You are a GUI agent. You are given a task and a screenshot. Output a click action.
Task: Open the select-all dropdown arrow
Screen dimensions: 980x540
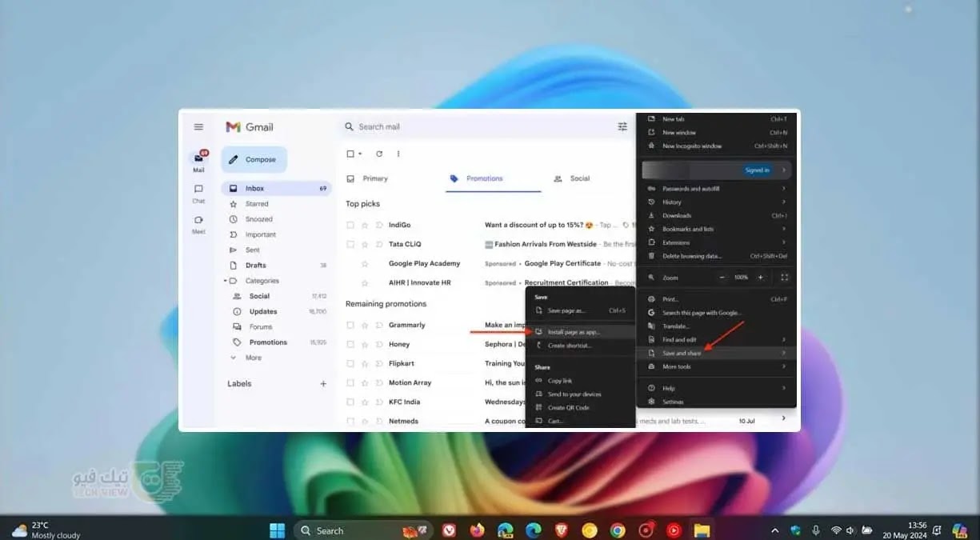pos(360,154)
